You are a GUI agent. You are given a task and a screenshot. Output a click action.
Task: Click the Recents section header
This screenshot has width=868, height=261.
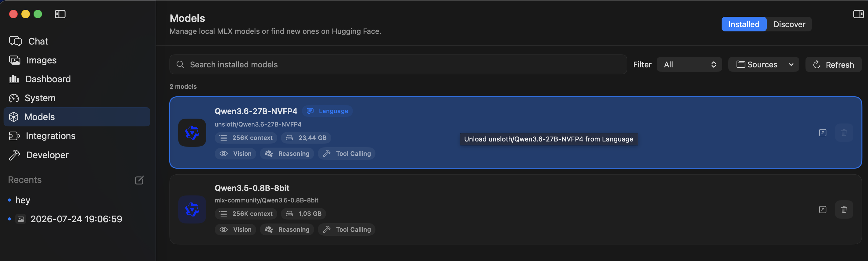point(25,180)
